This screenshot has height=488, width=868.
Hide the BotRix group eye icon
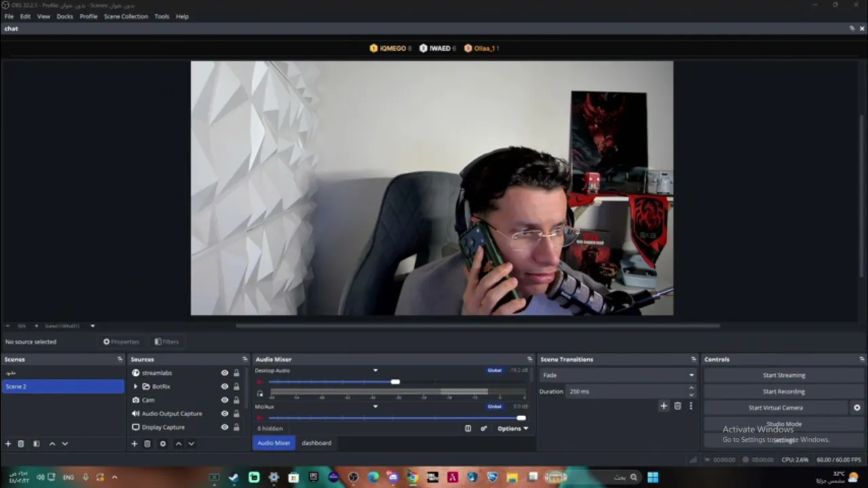coord(224,386)
